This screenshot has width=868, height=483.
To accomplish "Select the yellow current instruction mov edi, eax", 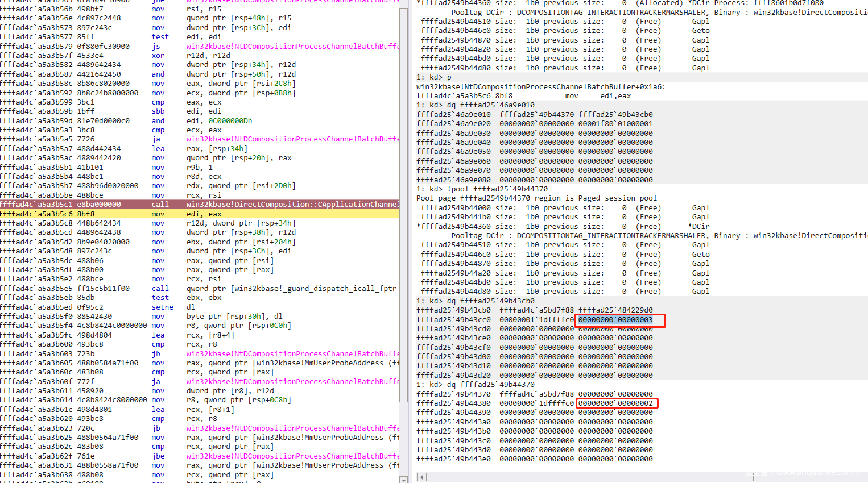I will (199, 214).
